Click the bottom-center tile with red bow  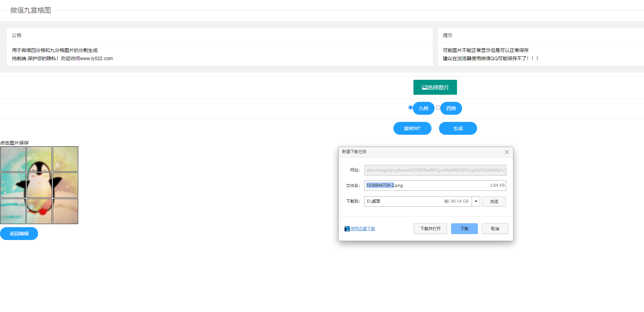click(x=39, y=211)
